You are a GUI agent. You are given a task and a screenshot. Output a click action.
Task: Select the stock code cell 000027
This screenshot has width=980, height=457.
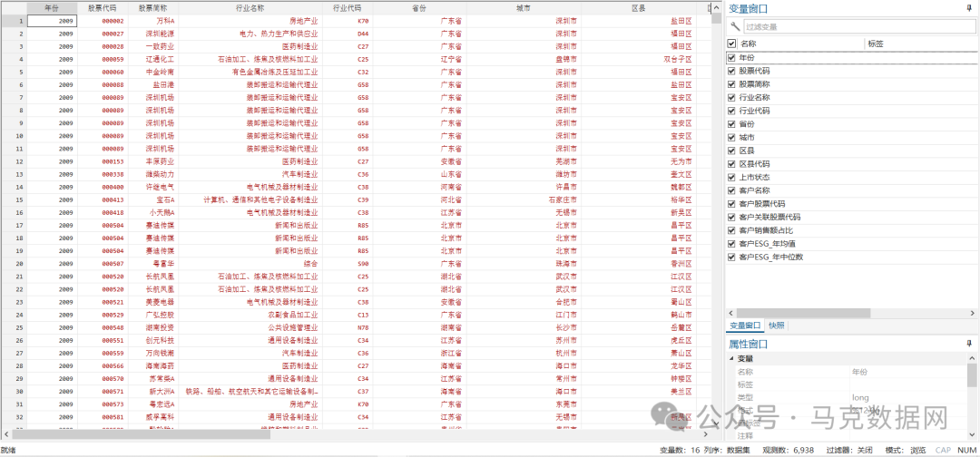(x=103, y=34)
